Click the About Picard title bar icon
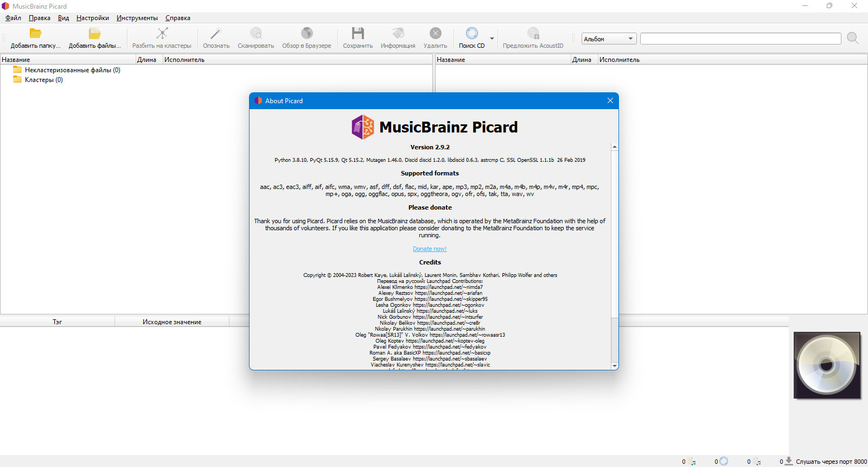 tap(258, 100)
